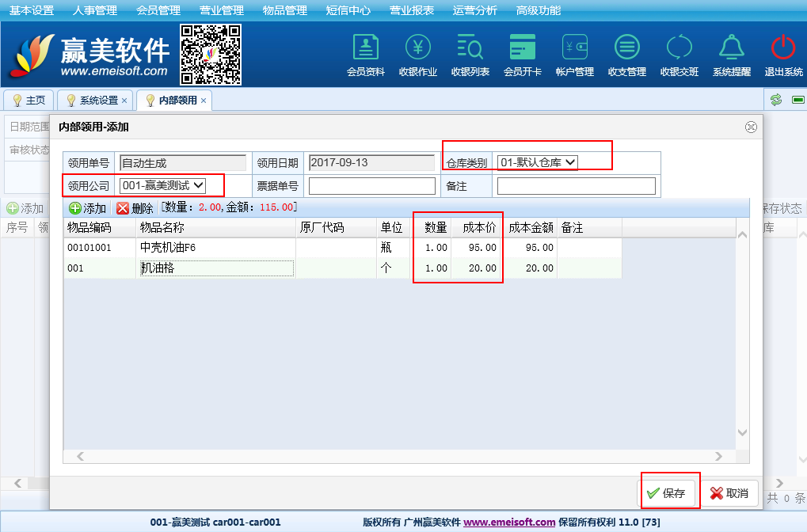Image resolution: width=807 pixels, height=532 pixels.
Task: Open the 帐户管理 account management icon
Action: click(575, 48)
